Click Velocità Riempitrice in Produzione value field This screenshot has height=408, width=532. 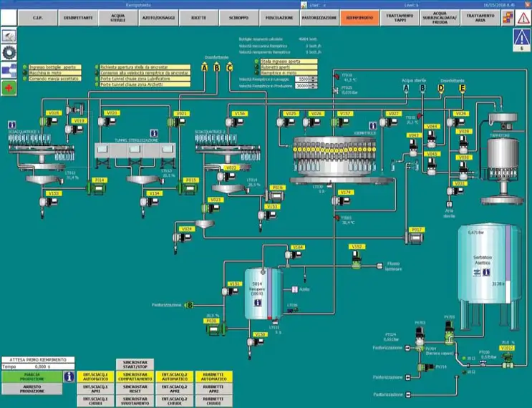[x=301, y=85]
